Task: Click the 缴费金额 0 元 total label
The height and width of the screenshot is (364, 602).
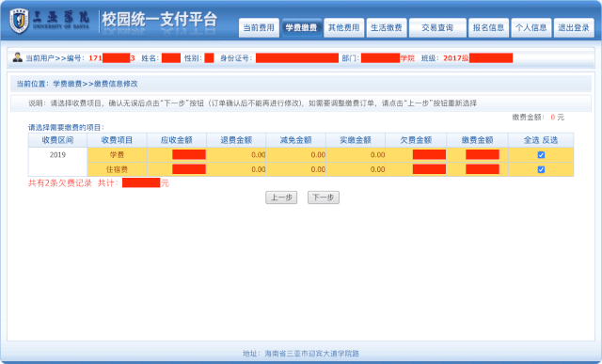Action: coord(538,118)
